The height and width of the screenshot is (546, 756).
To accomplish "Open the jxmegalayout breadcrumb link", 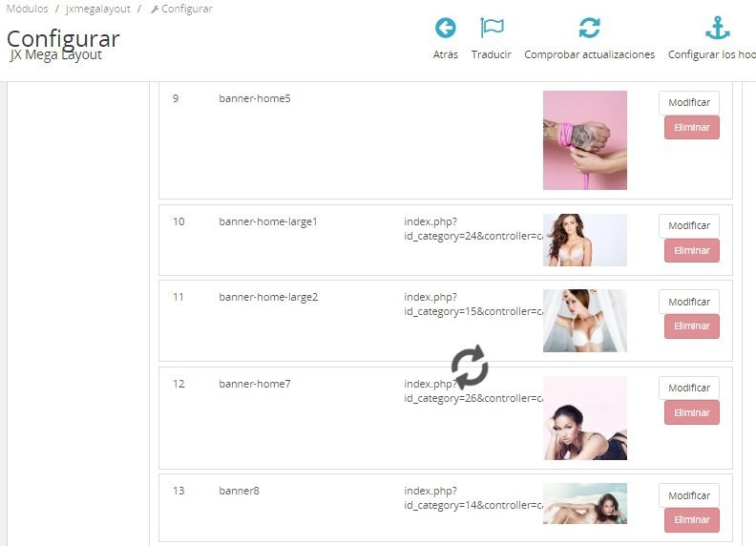I will tap(98, 9).
